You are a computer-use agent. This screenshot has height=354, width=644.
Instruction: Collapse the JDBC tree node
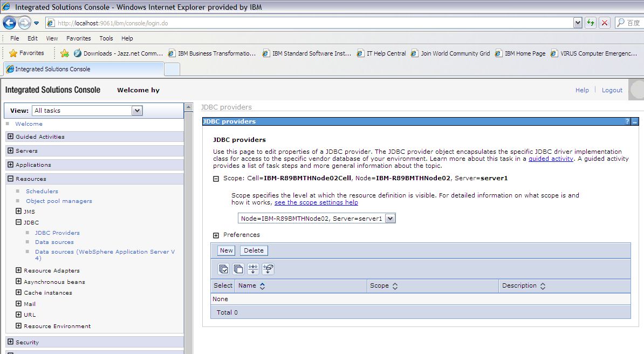[x=18, y=222]
